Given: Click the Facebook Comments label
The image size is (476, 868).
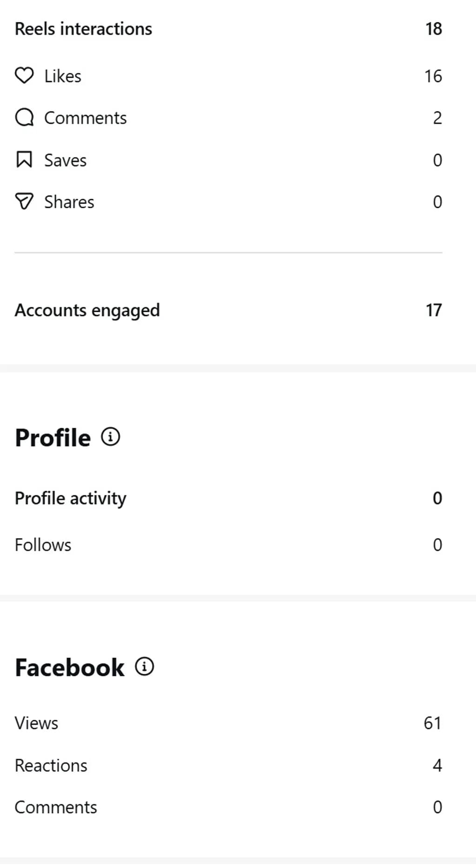Looking at the screenshot, I should pos(56,807).
